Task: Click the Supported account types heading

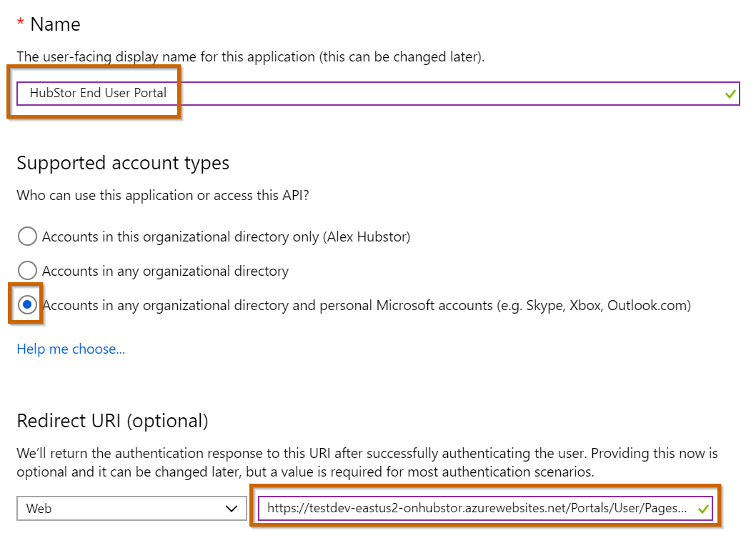Action: pyautogui.click(x=123, y=164)
